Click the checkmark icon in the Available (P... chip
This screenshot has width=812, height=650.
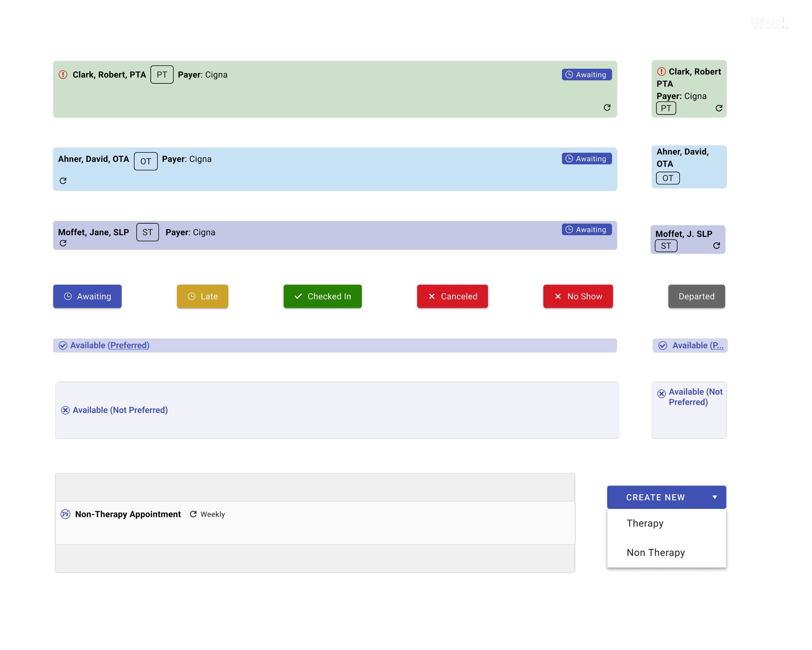click(663, 346)
